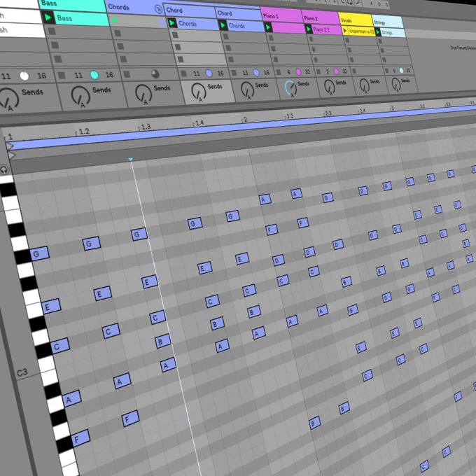
Task: Stop clips on the Piano 2 track
Action: click(318, 71)
